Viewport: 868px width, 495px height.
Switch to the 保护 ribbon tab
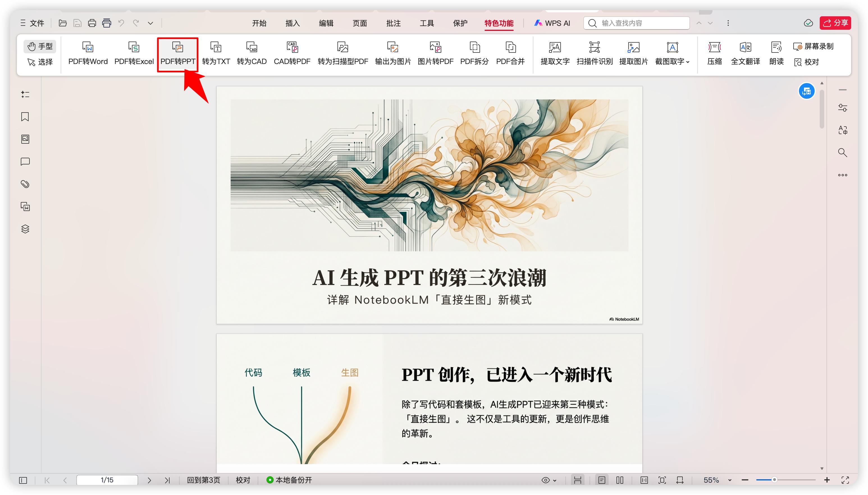coord(460,23)
